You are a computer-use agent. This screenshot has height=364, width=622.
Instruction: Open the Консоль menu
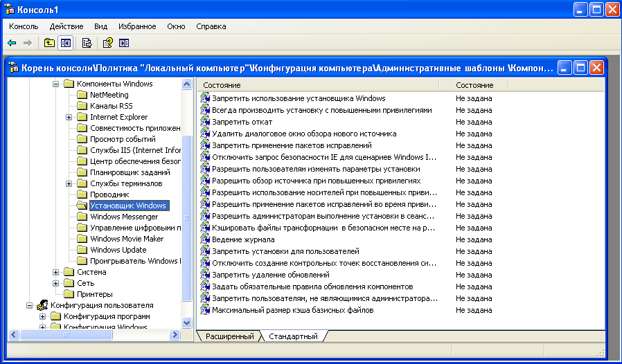point(24,26)
